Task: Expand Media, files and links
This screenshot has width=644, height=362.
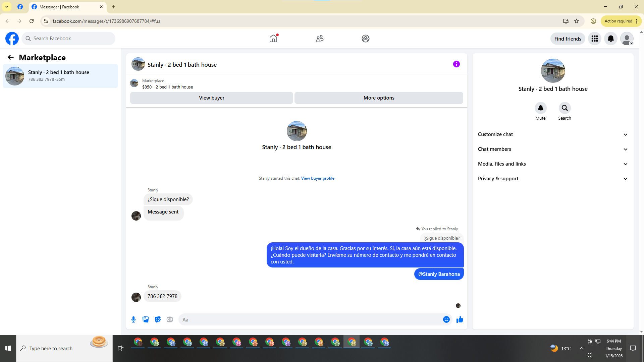Action: (x=552, y=164)
